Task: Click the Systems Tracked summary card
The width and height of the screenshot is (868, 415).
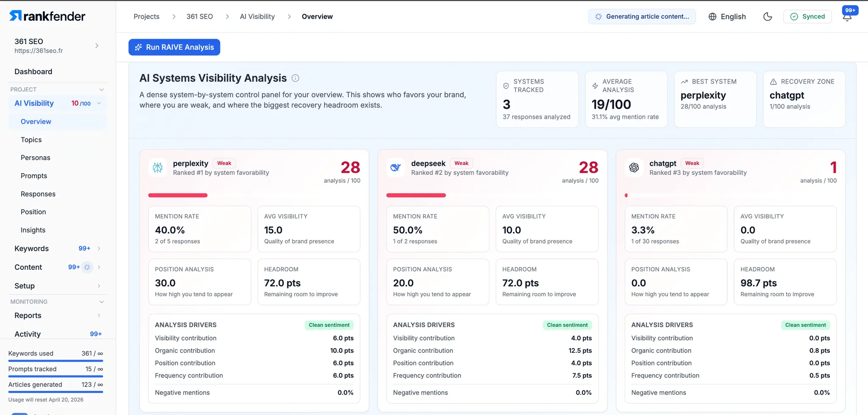Action: (x=537, y=99)
